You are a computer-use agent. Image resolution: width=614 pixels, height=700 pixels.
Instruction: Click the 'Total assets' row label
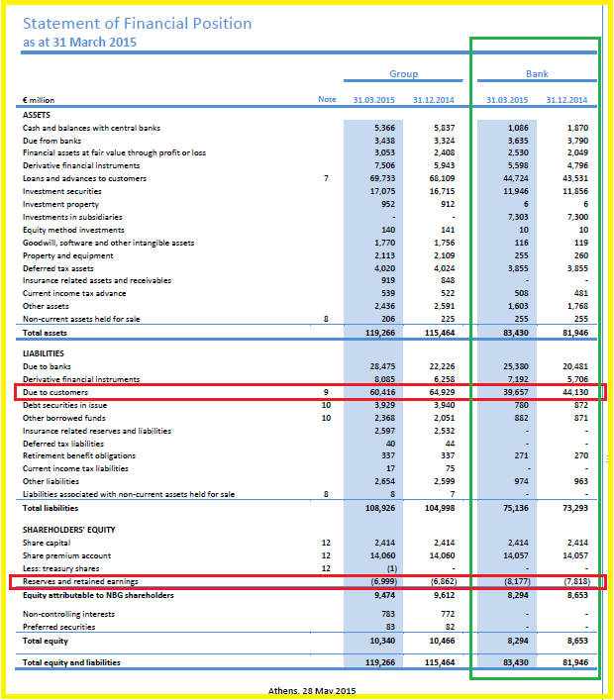pyautogui.click(x=46, y=333)
